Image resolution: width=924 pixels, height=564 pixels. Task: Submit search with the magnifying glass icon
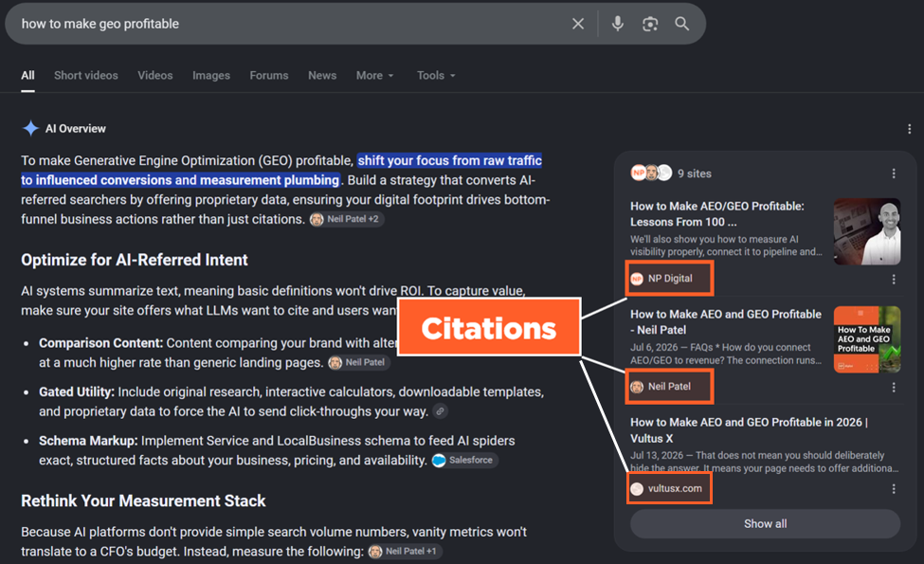coord(681,24)
